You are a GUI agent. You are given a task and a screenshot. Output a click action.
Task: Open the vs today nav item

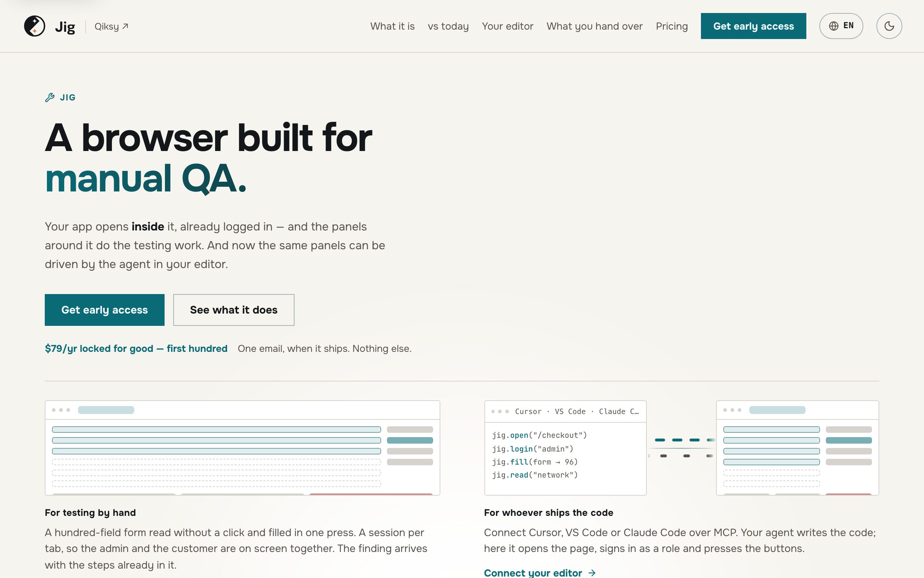point(448,26)
